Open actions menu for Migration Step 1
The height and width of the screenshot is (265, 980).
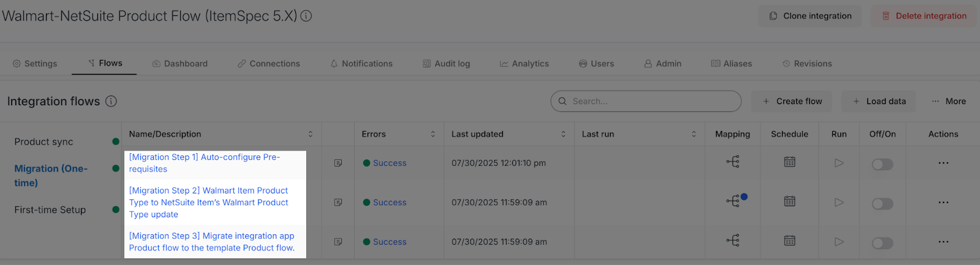(943, 163)
